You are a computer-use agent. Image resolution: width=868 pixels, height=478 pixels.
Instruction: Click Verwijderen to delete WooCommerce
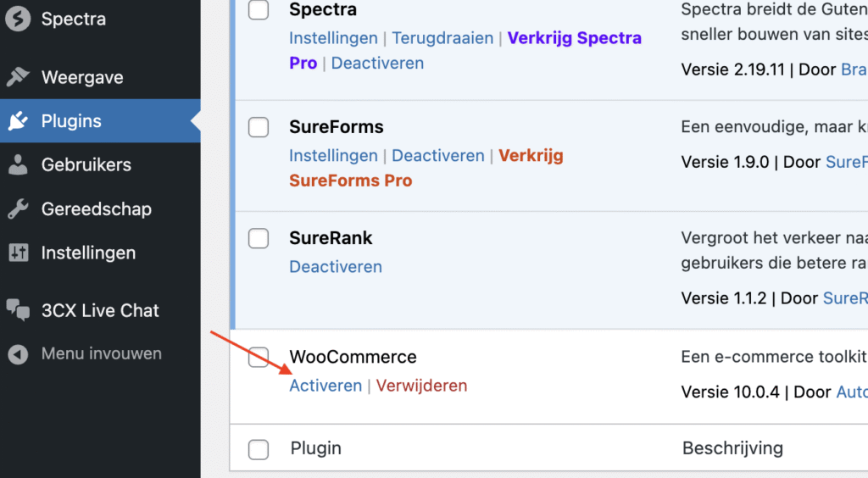(x=422, y=386)
